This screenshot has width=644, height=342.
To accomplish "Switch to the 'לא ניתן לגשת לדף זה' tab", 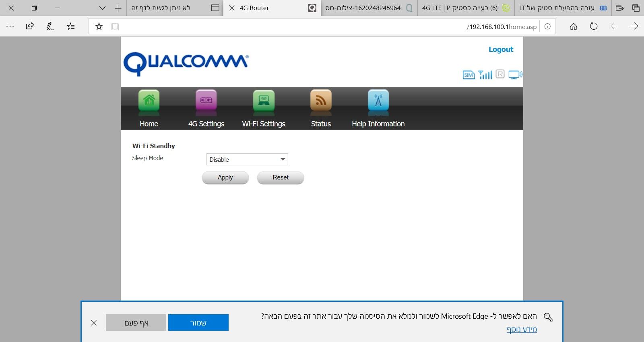I will [x=175, y=8].
